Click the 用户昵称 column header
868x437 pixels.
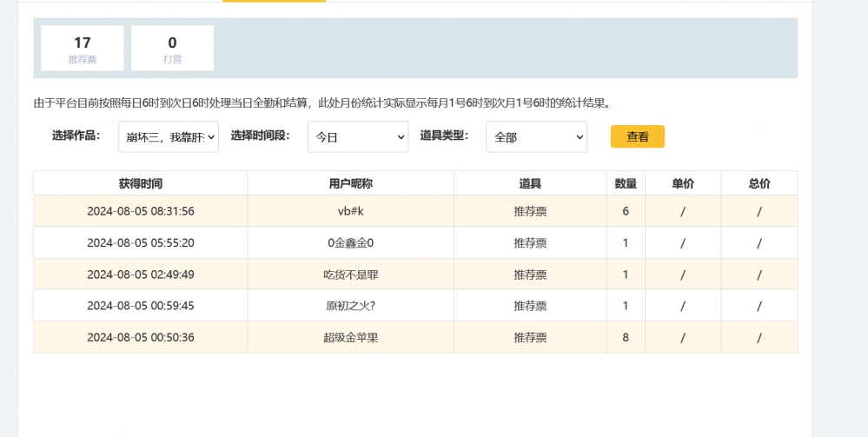[x=350, y=183]
